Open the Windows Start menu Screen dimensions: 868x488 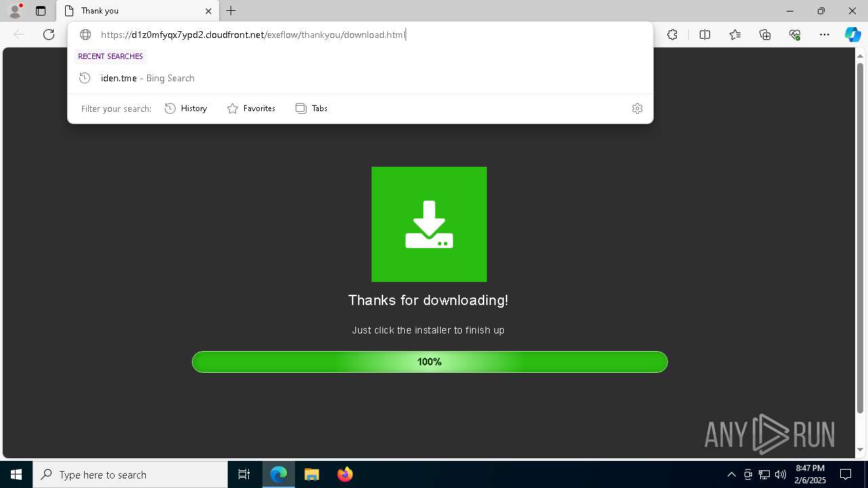coord(16,474)
